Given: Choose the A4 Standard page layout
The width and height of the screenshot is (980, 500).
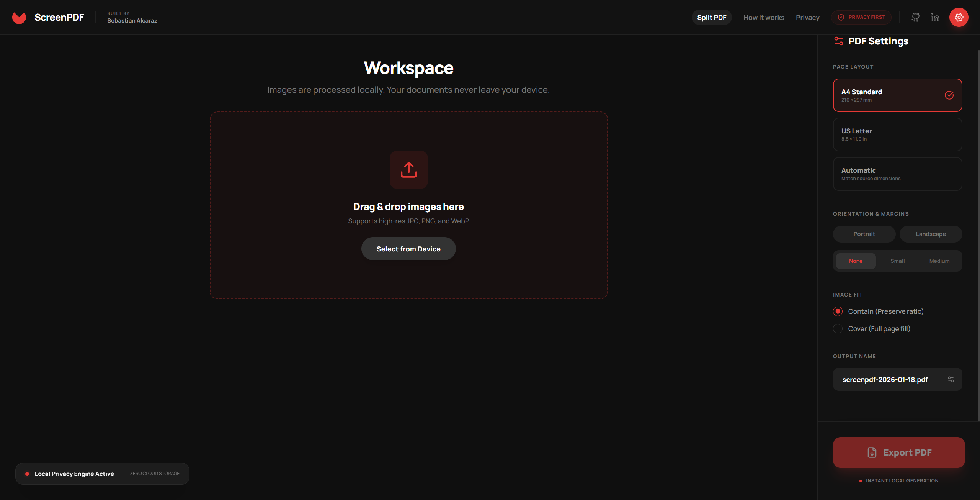Looking at the screenshot, I should pos(897,95).
